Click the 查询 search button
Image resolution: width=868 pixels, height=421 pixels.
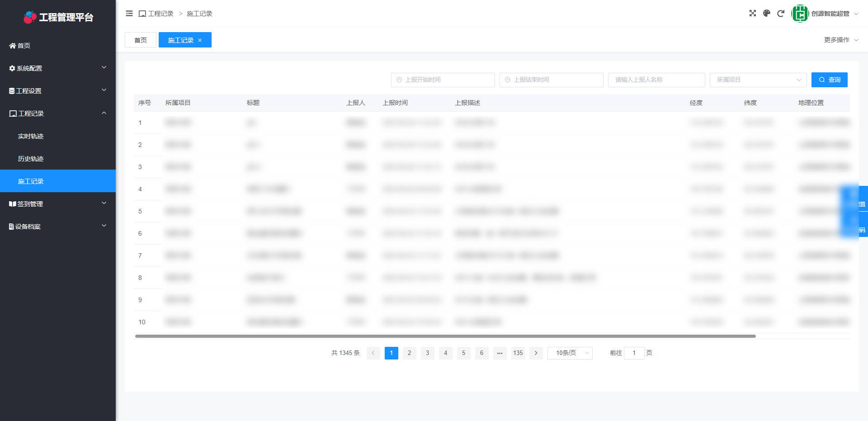click(829, 80)
